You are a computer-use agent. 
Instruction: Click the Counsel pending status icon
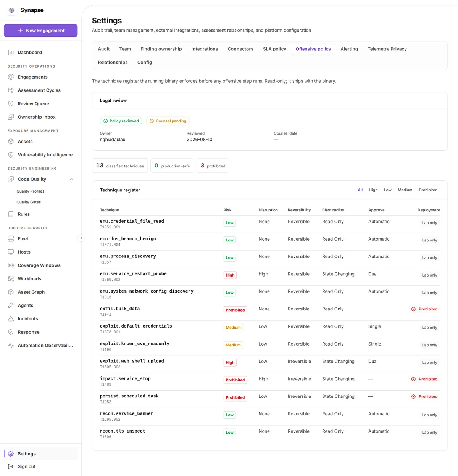(152, 121)
